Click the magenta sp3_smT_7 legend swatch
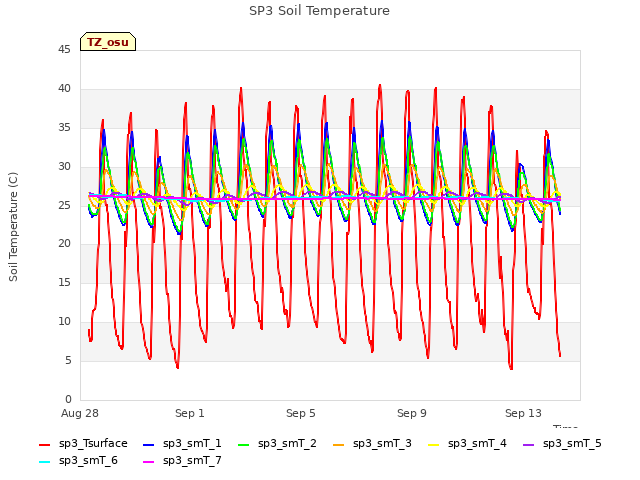Image resolution: width=640 pixels, height=480 pixels. coord(149,462)
